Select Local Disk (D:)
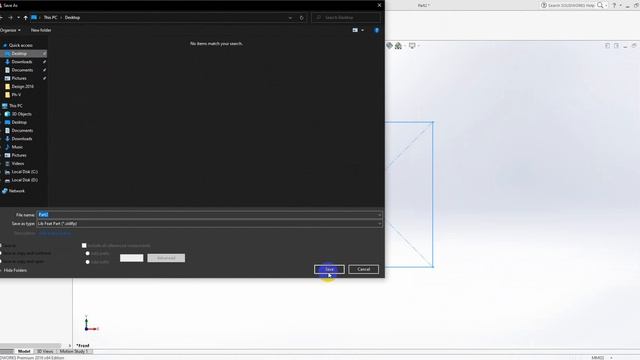This screenshot has width=640, height=360. 24,180
